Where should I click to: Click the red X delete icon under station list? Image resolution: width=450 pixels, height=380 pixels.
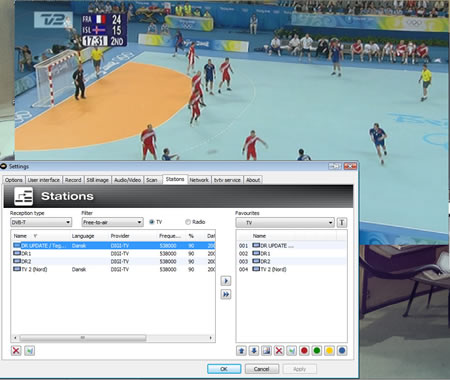[16, 350]
